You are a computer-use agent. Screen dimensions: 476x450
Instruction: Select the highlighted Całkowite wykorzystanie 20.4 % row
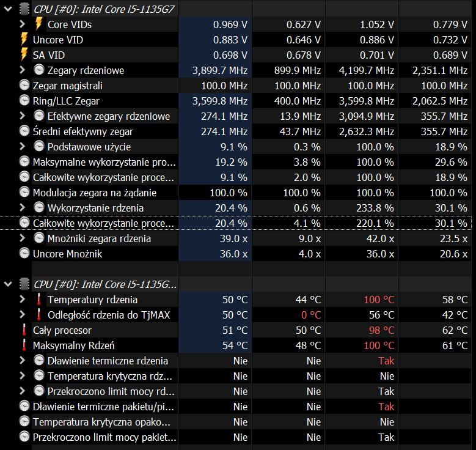236,223
